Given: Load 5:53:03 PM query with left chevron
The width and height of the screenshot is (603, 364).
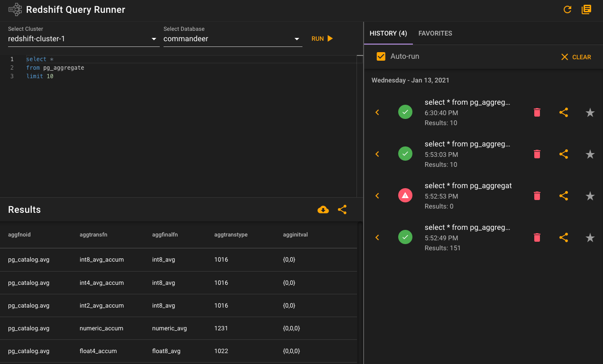Looking at the screenshot, I should coord(377,154).
